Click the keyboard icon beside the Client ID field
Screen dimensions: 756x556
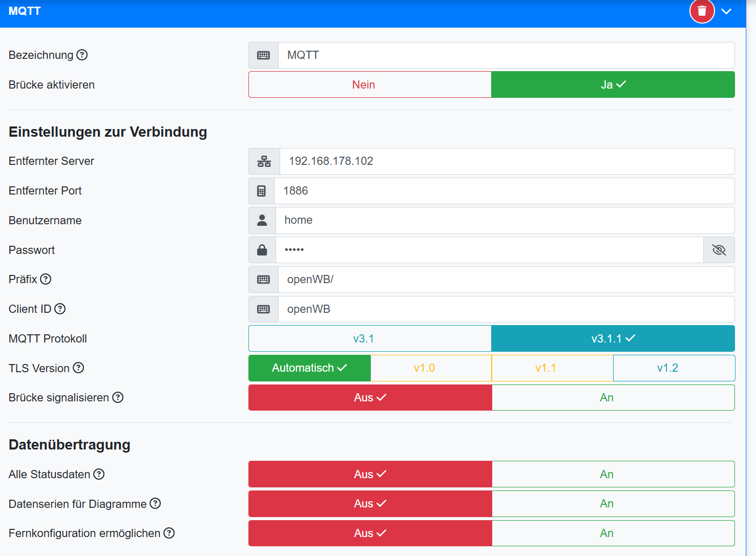263,309
